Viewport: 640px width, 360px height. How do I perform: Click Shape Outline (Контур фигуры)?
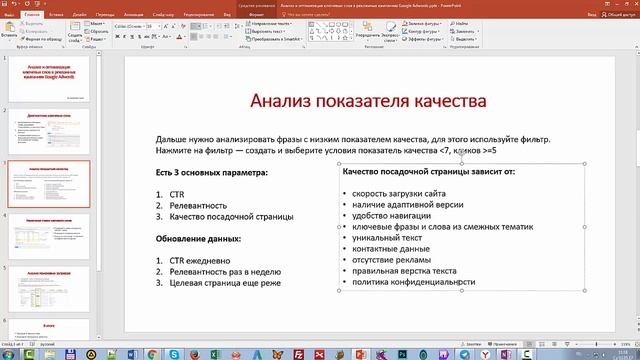(421, 31)
